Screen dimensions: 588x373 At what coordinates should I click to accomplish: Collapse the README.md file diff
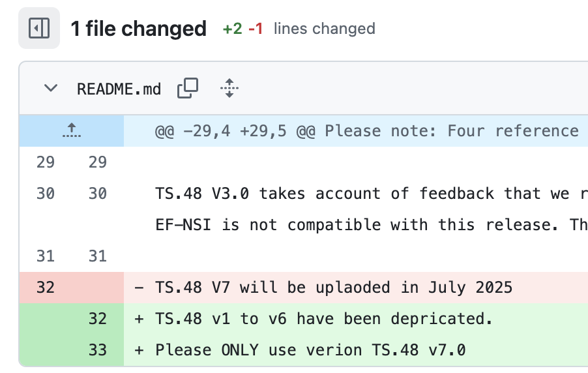coord(51,88)
